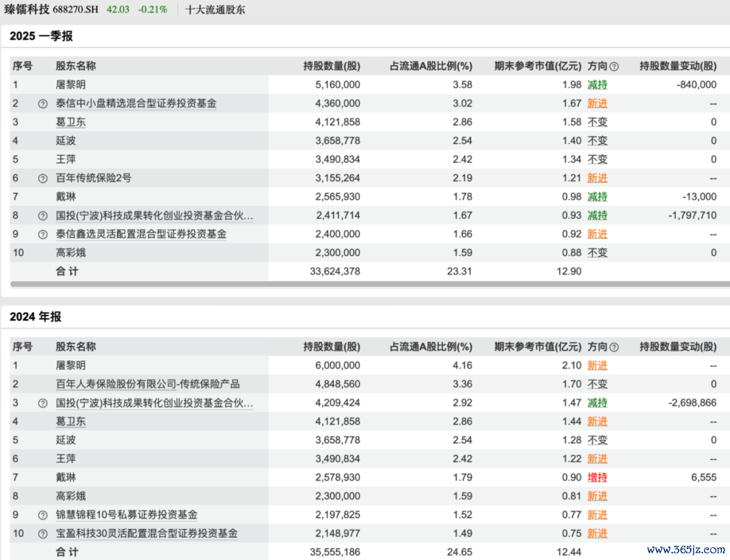Open 锦慧锦程10号私募证券投资基金 link

click(126, 515)
